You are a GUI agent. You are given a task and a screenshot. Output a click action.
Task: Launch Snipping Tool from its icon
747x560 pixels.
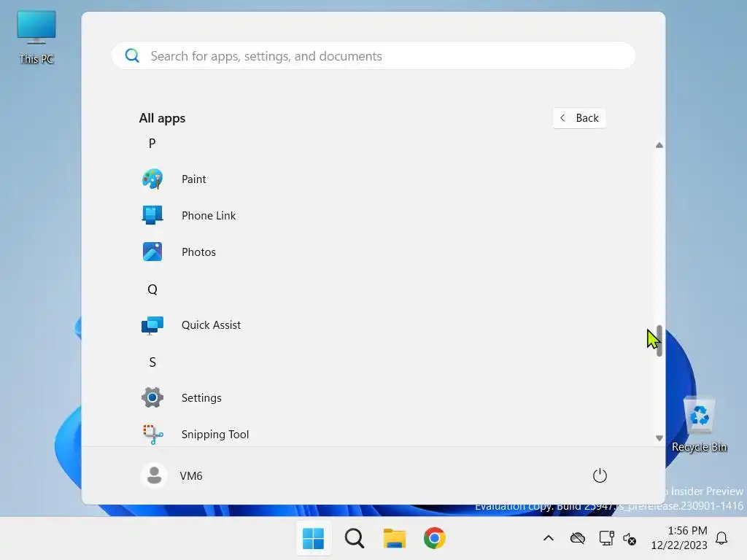[153, 435]
